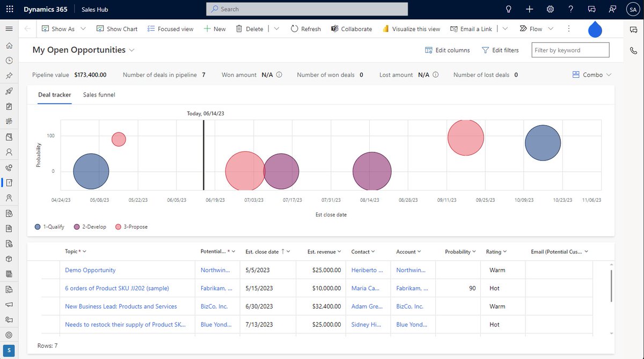Open Products cube icon in sidebar
644x359 pixels.
[x=9, y=259]
